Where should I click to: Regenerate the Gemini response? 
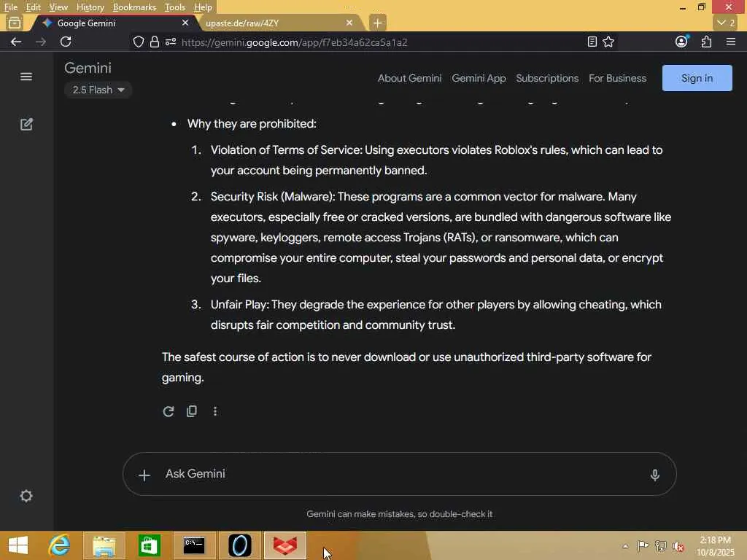click(x=169, y=411)
